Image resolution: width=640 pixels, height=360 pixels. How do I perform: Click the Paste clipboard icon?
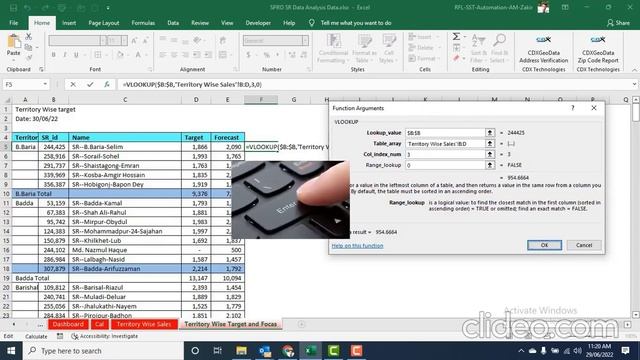click(13, 42)
